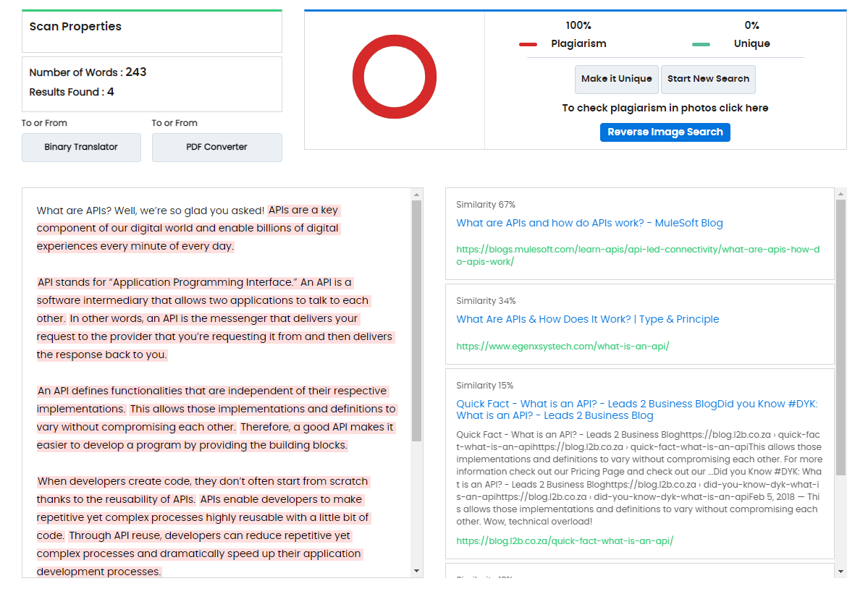The height and width of the screenshot is (594, 868).
Task: Click 'Results Found : 4' text
Action: tap(72, 92)
